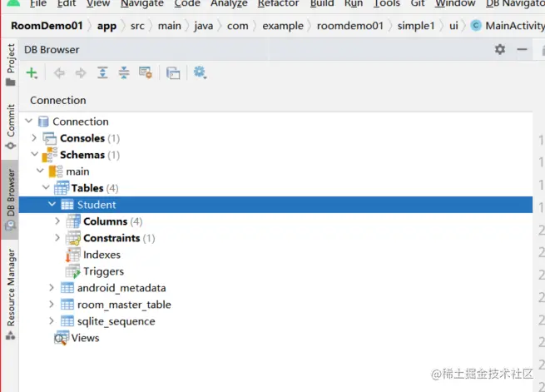Click the Tables folder icon
The image size is (545, 392).
pyautogui.click(x=62, y=188)
